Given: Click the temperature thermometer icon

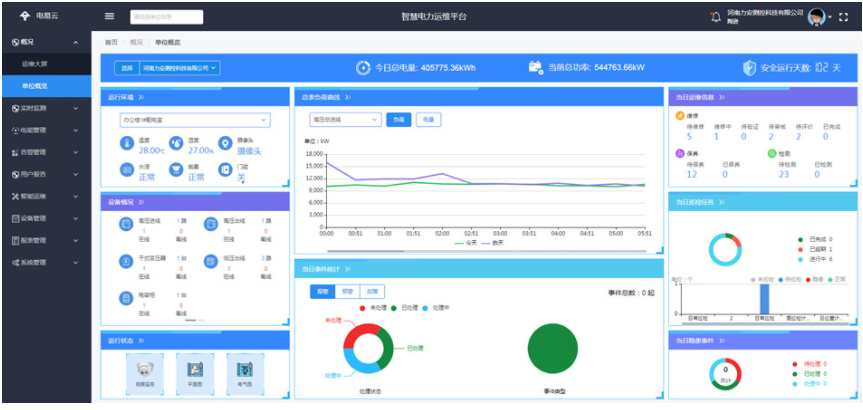Looking at the screenshot, I should pos(127,145).
